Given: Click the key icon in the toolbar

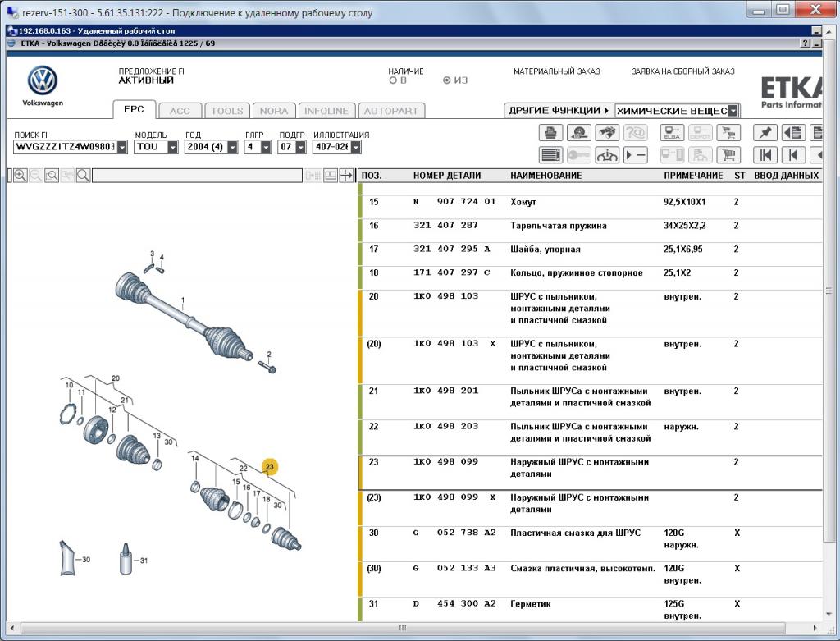Looking at the screenshot, I should [578, 155].
